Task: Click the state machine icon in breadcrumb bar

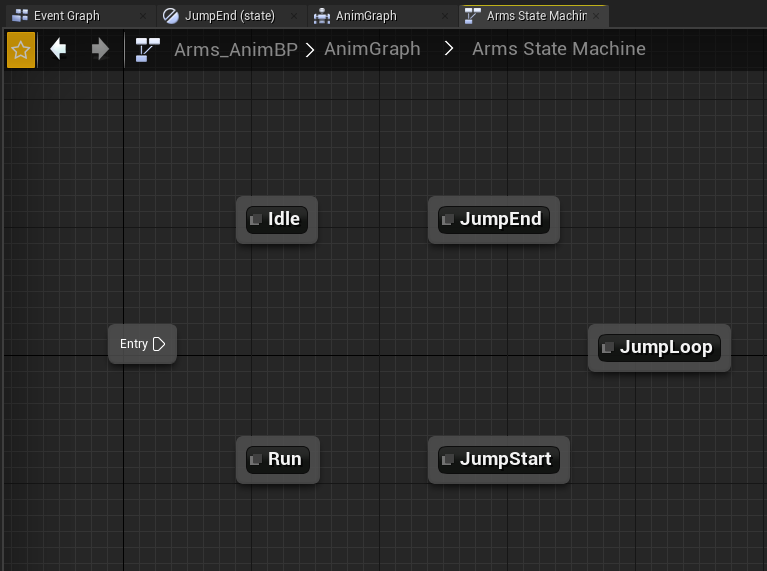Action: click(x=148, y=50)
